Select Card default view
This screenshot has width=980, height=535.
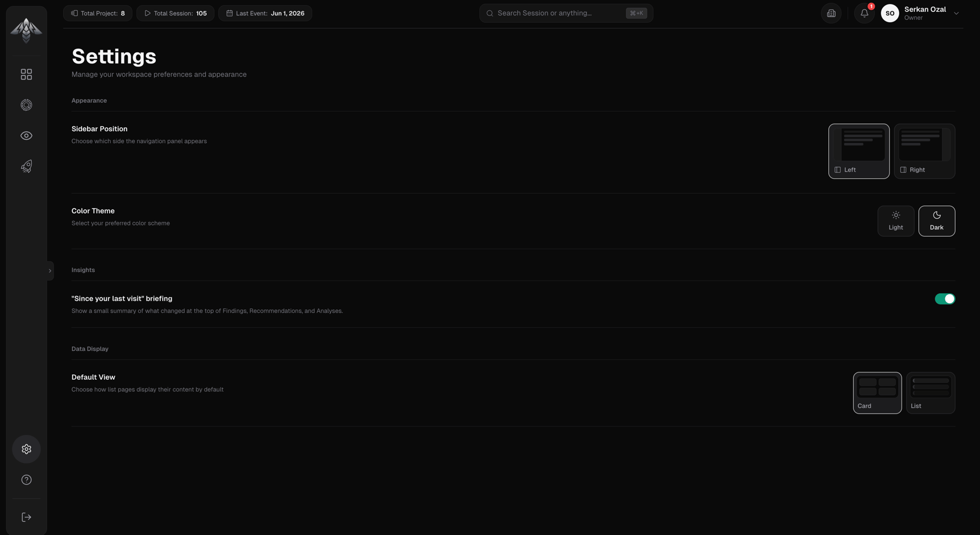[877, 393]
